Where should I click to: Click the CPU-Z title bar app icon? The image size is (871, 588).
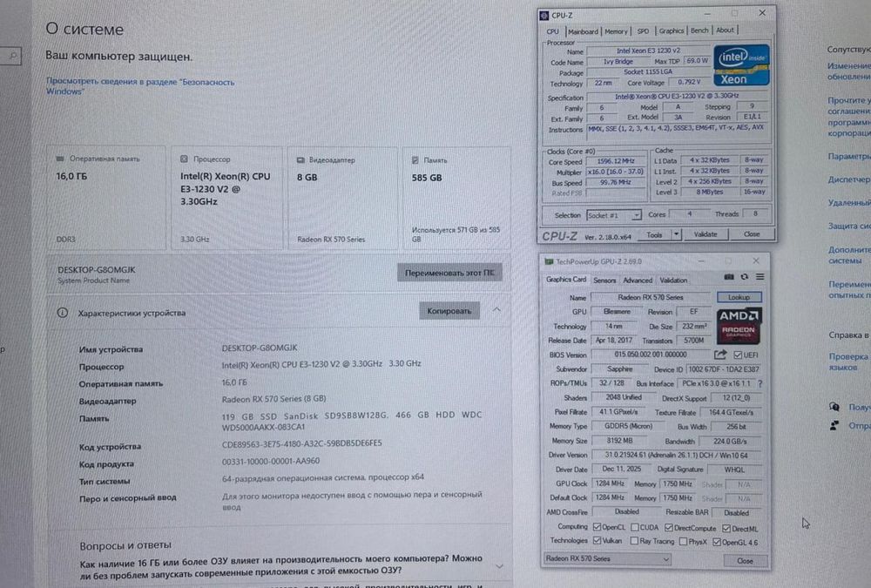(x=544, y=16)
